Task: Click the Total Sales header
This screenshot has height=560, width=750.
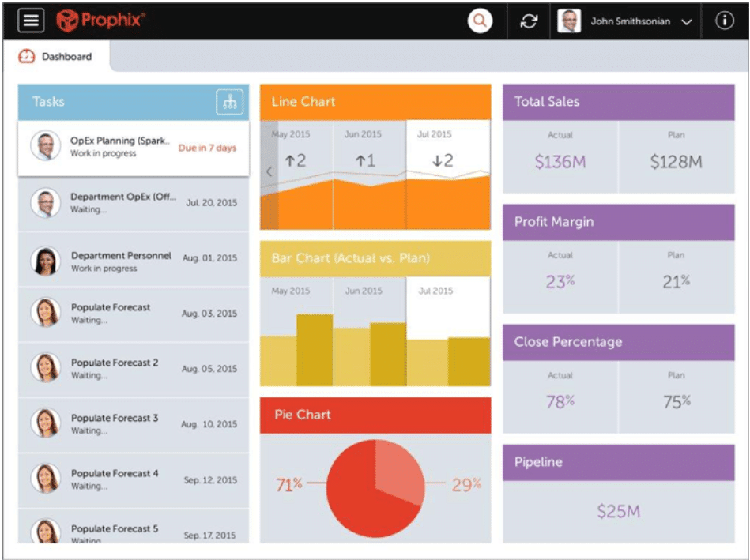Action: click(619, 102)
